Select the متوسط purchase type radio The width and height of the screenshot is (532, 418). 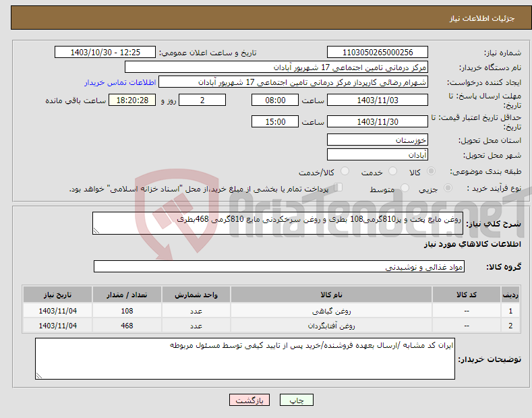pyautogui.click(x=405, y=187)
